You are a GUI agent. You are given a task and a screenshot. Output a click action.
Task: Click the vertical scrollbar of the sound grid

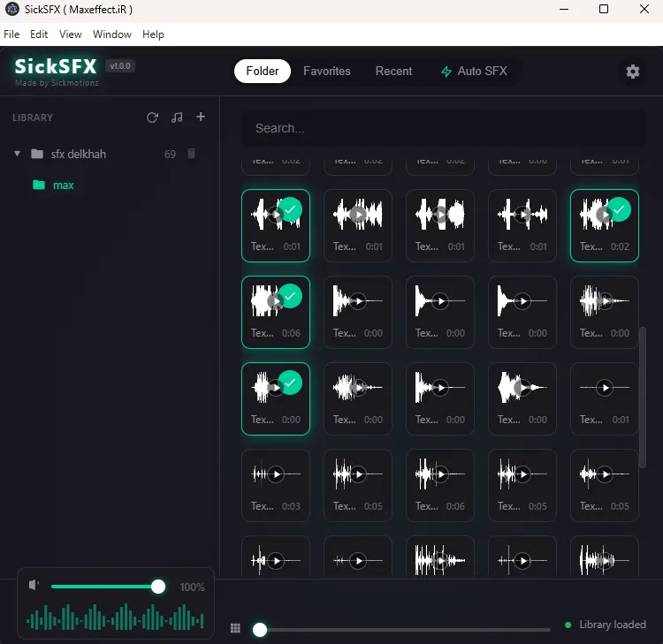(x=643, y=398)
